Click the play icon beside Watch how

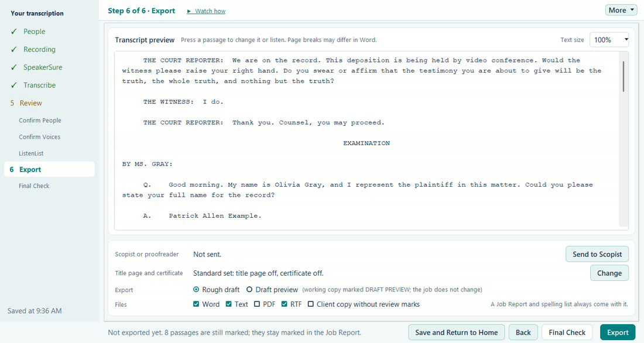coord(189,11)
